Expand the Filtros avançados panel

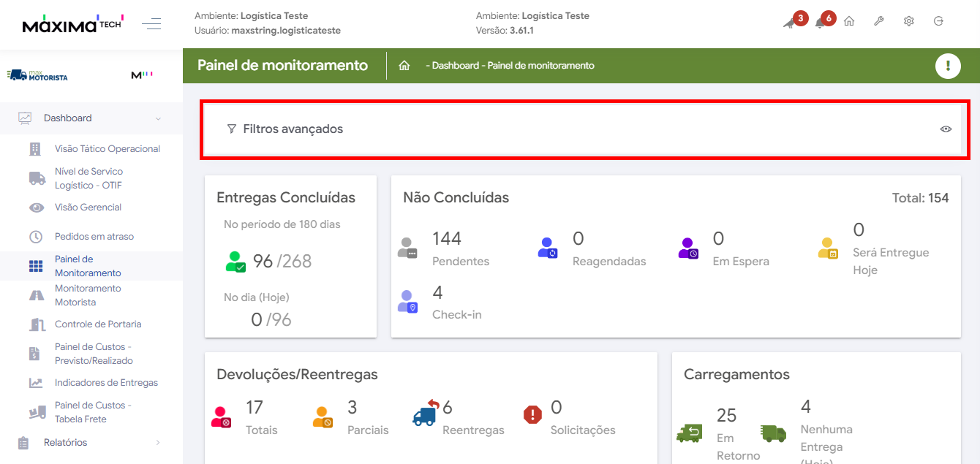(293, 129)
